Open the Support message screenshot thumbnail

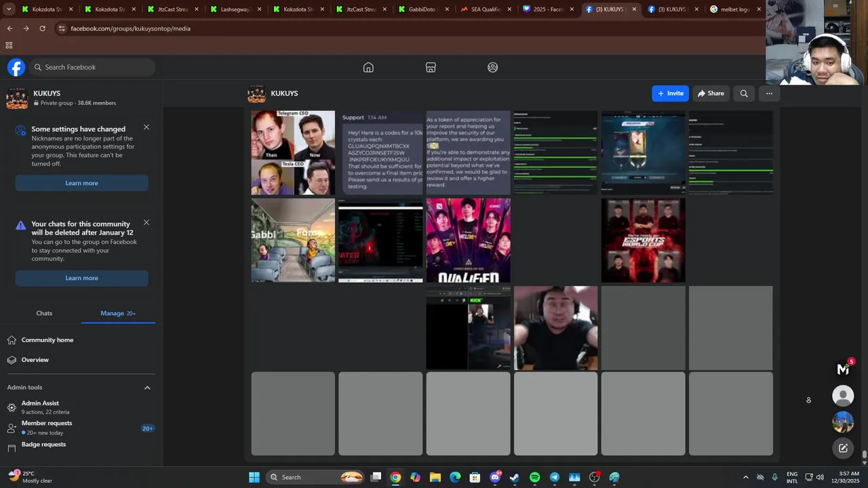[x=380, y=152]
